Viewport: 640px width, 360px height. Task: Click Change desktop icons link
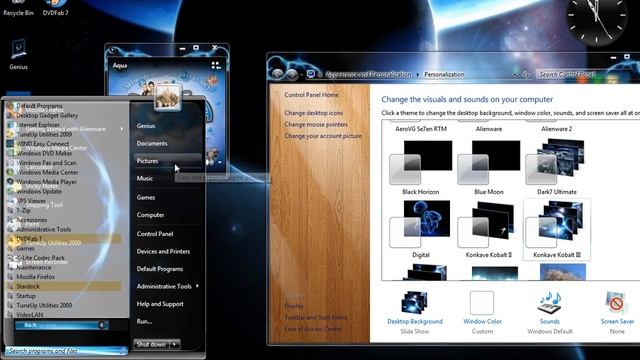click(314, 113)
